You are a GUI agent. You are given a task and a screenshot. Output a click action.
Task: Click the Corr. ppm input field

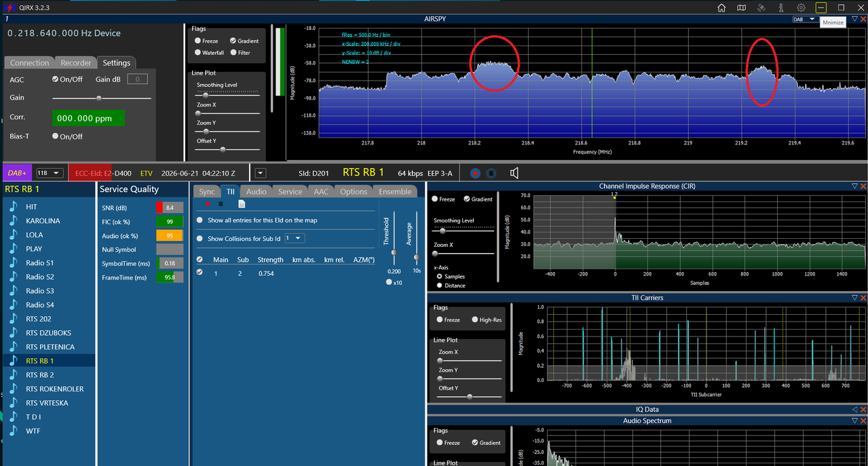[88, 117]
